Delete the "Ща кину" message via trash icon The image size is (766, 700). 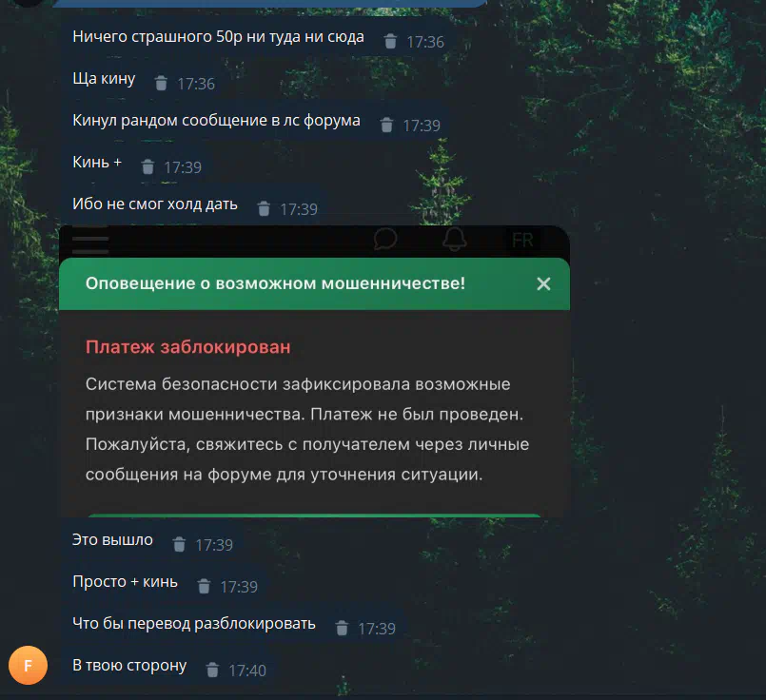pos(161,84)
